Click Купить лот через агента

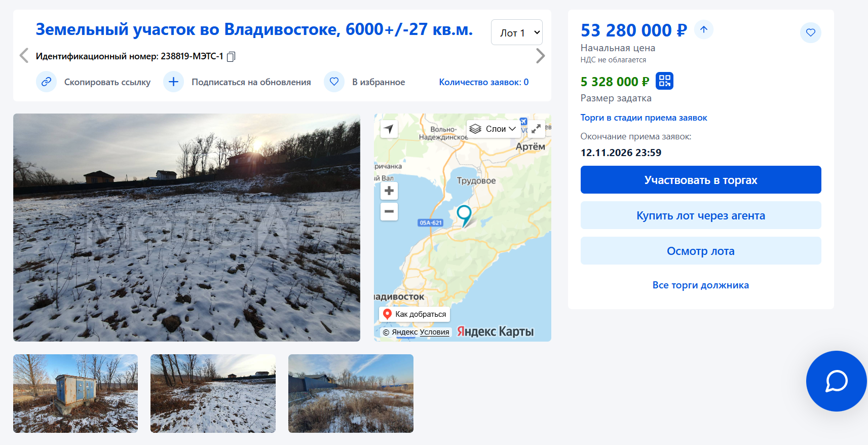click(701, 215)
